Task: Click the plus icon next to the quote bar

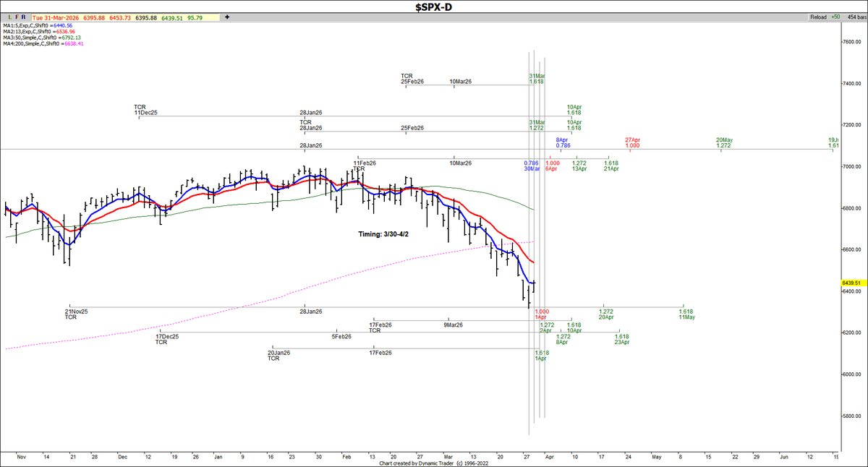Action: pos(227,16)
